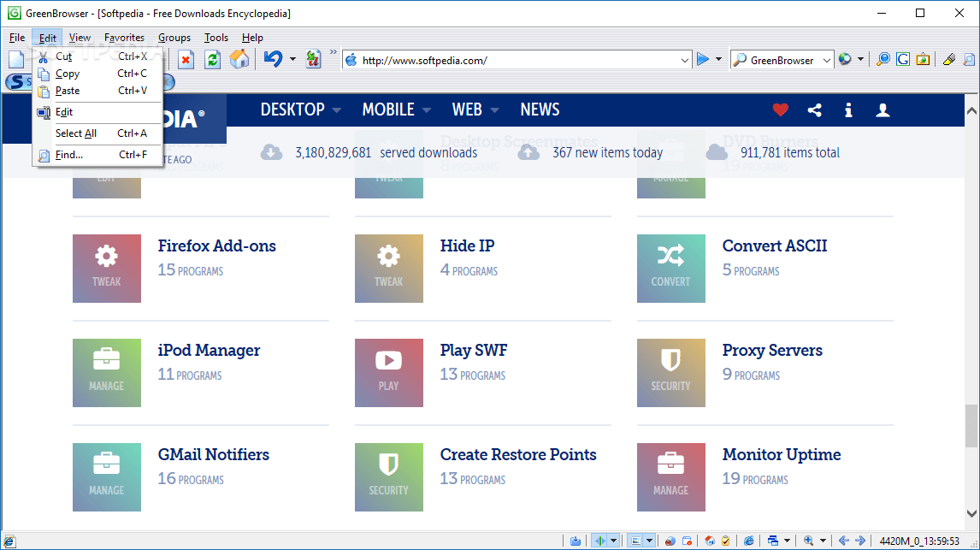Open the Proxy Servers category link
This screenshot has height=550, width=980.
pos(772,350)
